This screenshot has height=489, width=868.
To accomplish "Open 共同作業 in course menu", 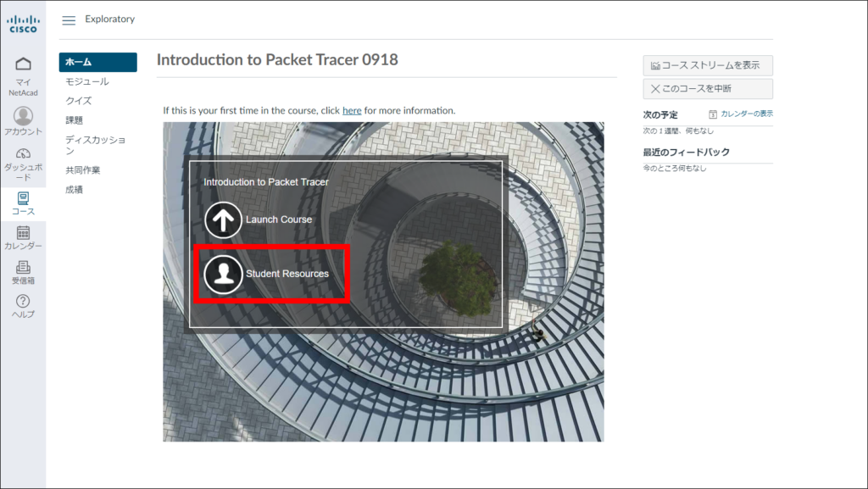I will (x=83, y=169).
